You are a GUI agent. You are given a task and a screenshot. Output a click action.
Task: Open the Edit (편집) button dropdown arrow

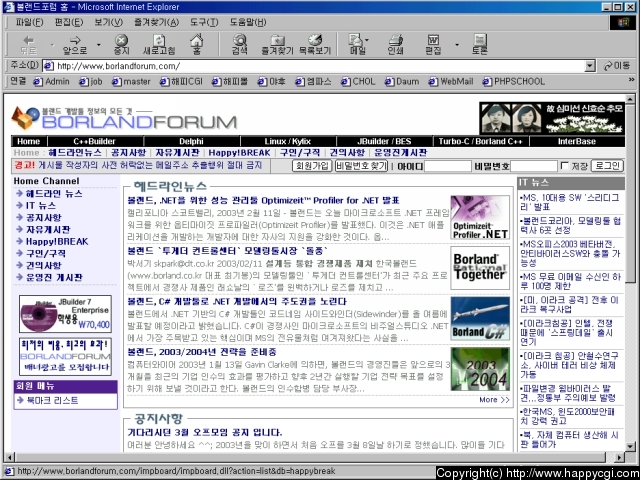pos(457,44)
